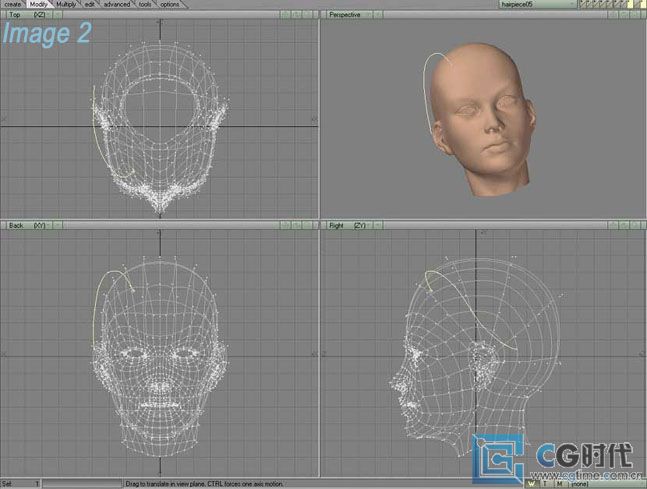
Task: Maximize the Perspective viewport via its corner icon
Action: coord(644,14)
